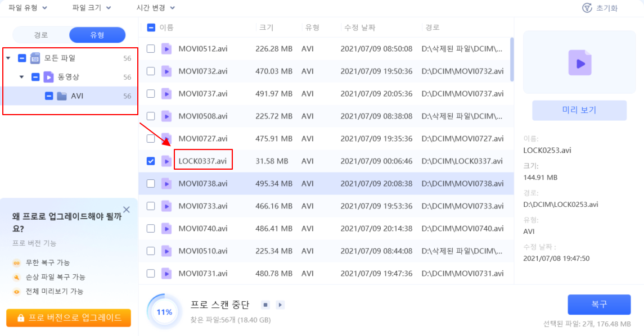Stop the scan with the square button

(x=265, y=305)
